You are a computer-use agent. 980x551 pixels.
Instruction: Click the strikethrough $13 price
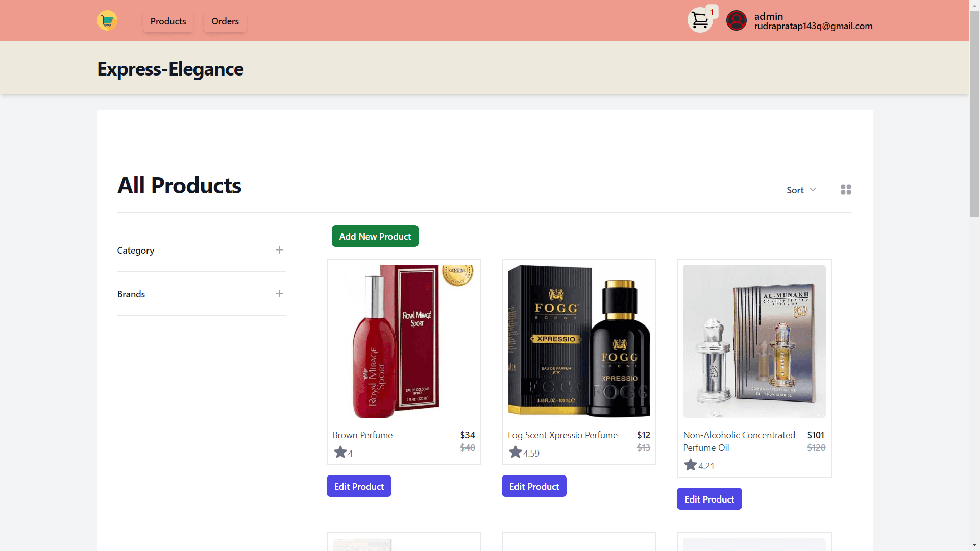[643, 448]
